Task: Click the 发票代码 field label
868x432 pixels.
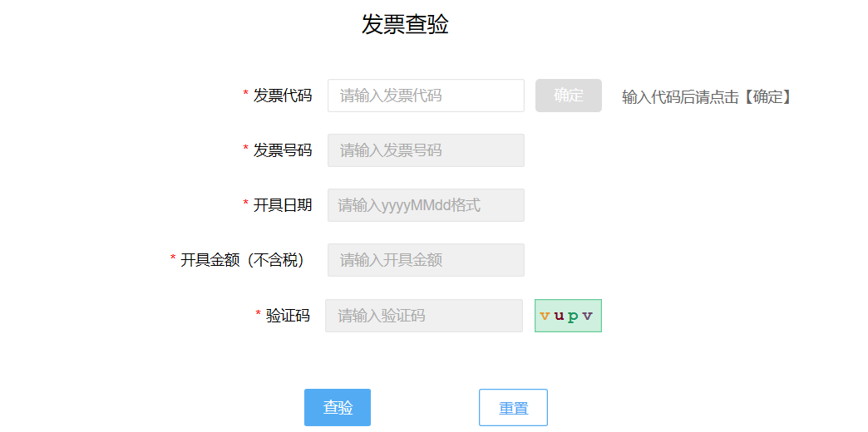Action: (283, 96)
